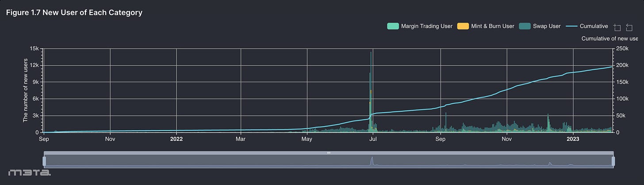Screen dimensions: 644x185
Task: Click the '50k' right axis value
Action: (x=621, y=116)
